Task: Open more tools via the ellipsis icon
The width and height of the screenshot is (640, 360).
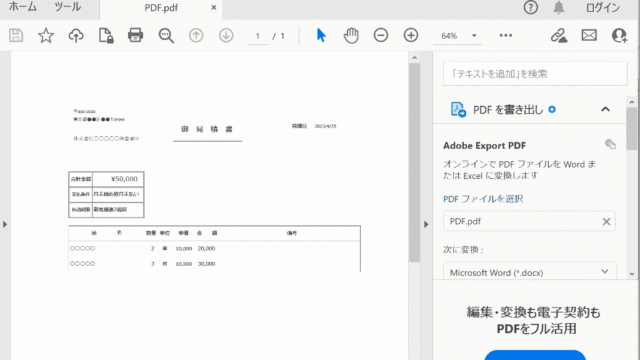Action: coord(506,36)
